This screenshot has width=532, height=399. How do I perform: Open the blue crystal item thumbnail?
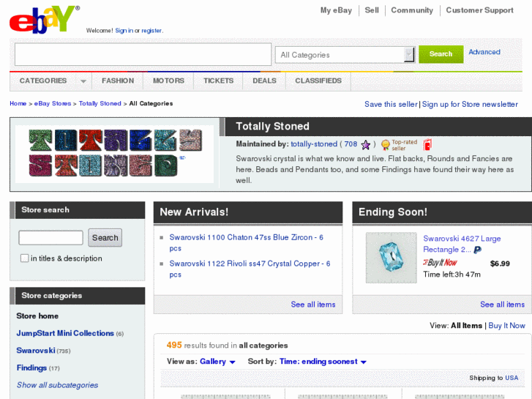point(391,258)
